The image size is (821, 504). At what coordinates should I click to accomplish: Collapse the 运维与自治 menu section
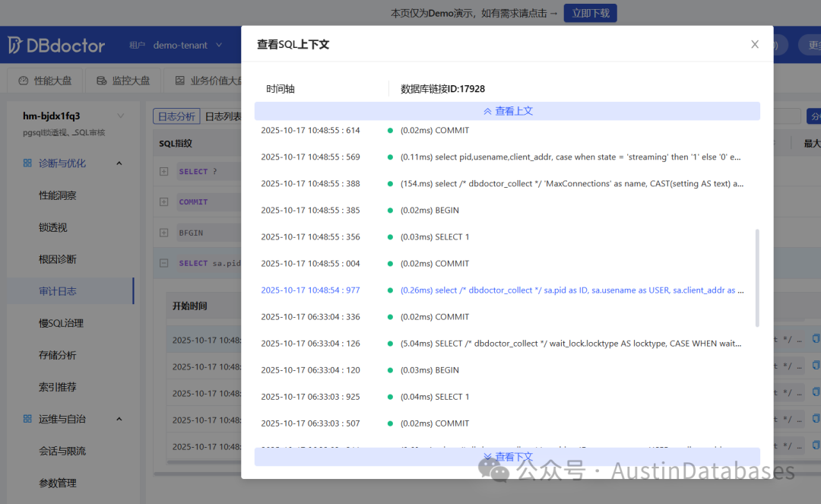click(119, 419)
